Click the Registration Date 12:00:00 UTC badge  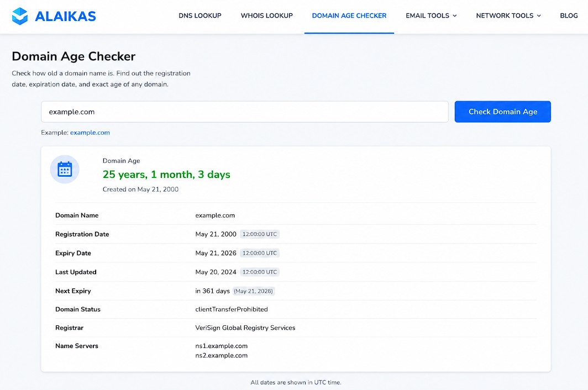tap(260, 234)
